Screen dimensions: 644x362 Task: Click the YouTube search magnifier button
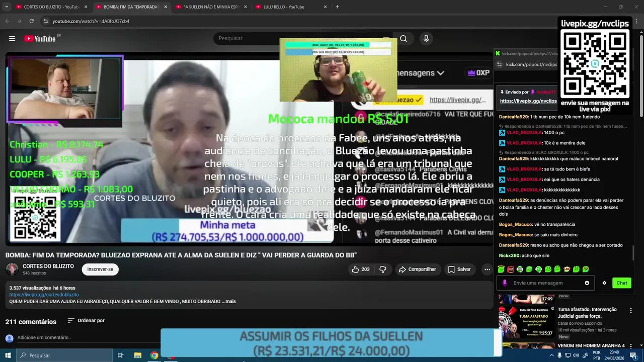tap(404, 39)
